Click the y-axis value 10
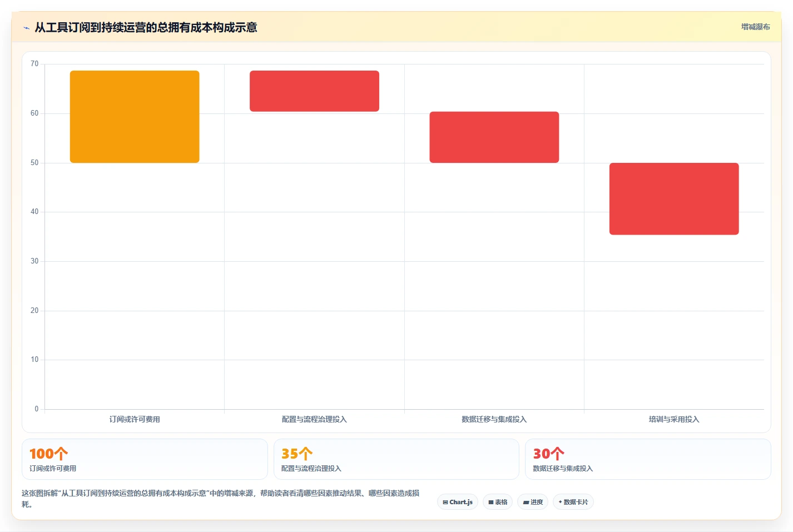 [34, 360]
